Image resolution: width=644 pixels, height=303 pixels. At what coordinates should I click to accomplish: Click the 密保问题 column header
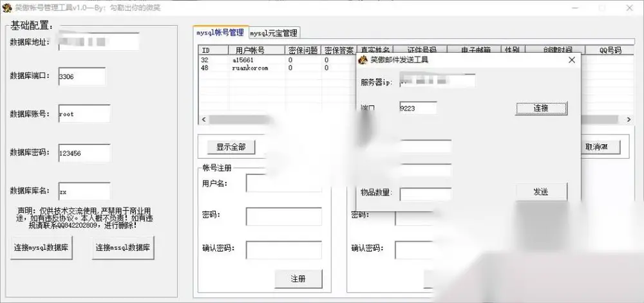(x=303, y=50)
